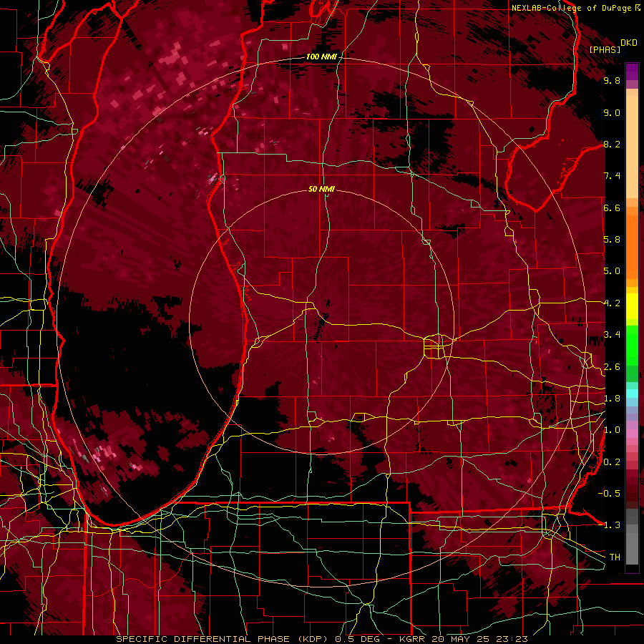Screen dimensions: 644x644
Task: Click the 6.6 color scale value
Action: point(612,208)
